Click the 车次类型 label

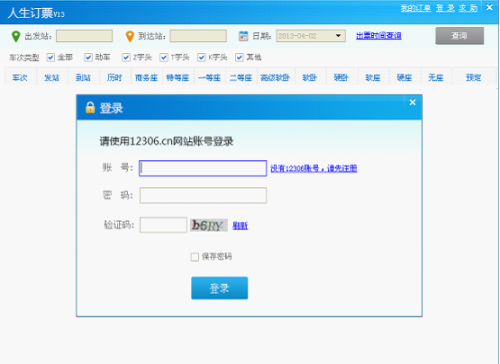point(24,58)
